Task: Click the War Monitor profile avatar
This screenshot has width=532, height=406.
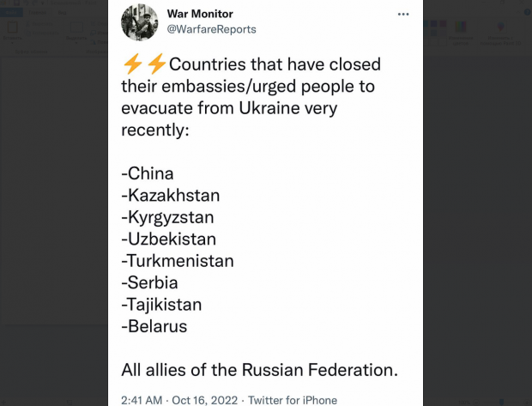Action: point(139,21)
